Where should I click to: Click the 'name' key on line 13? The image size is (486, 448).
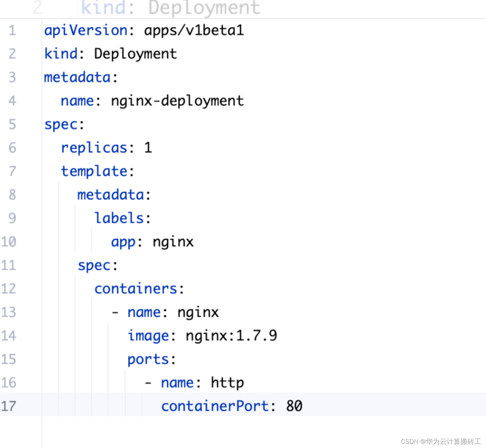[144, 312]
